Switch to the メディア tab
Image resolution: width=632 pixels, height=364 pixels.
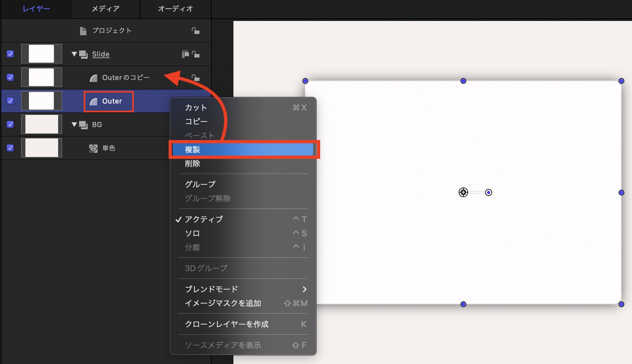pyautogui.click(x=105, y=9)
